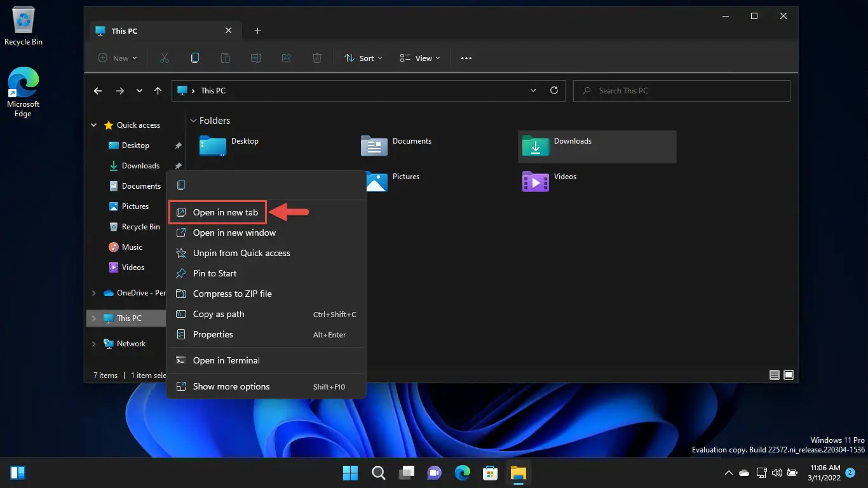Choose Open in new window

pyautogui.click(x=266, y=233)
